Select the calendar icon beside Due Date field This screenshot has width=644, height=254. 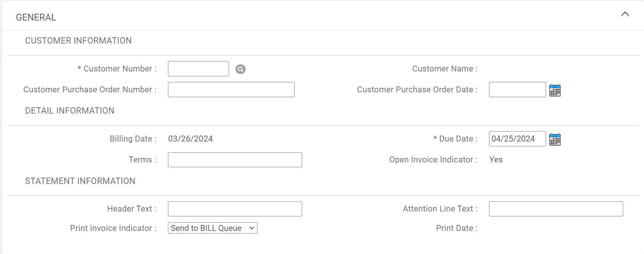click(555, 139)
